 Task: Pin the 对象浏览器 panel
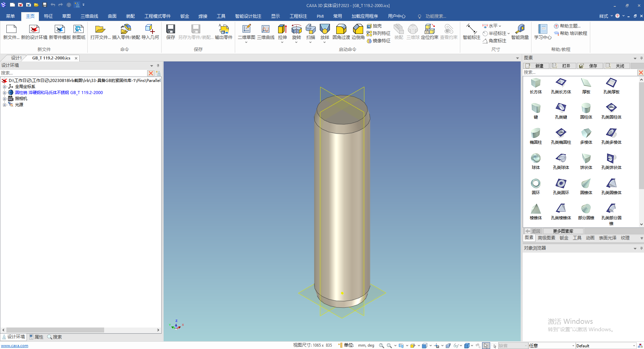click(x=641, y=248)
